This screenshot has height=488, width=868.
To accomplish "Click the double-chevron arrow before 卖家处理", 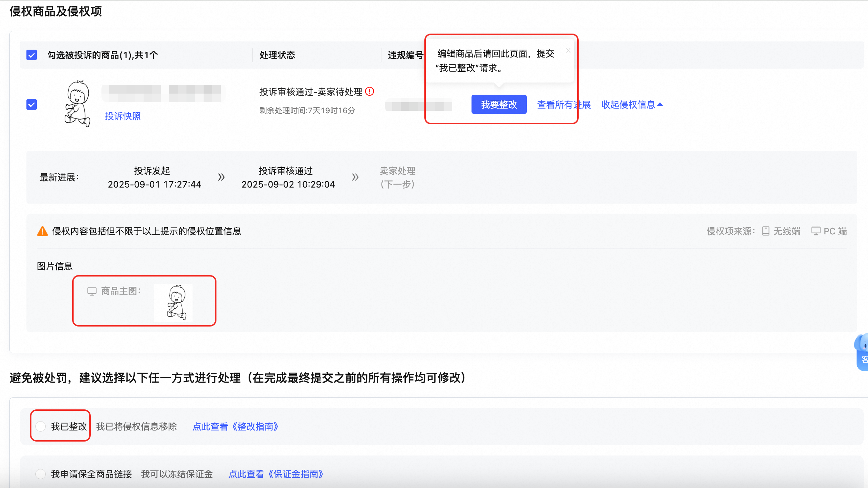I will [x=355, y=177].
